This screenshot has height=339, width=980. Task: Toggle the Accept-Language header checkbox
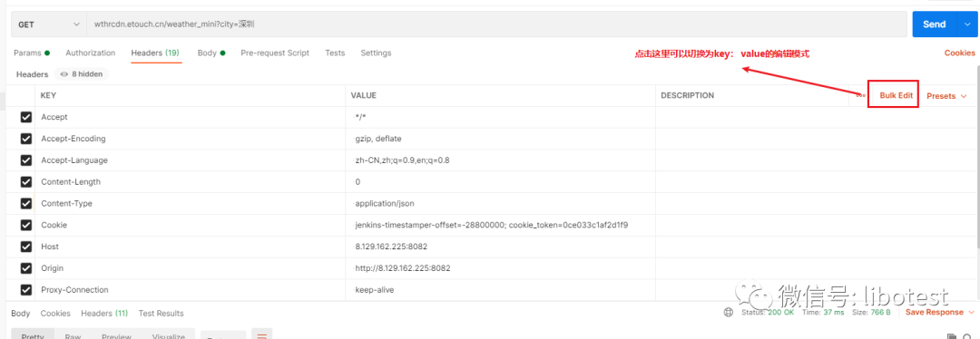[26, 160]
